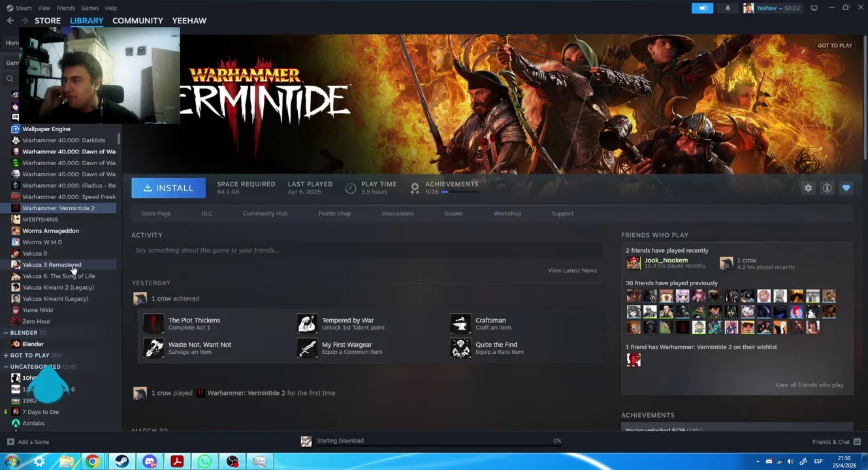
Task: Open the game settings gear icon
Action: tap(808, 188)
